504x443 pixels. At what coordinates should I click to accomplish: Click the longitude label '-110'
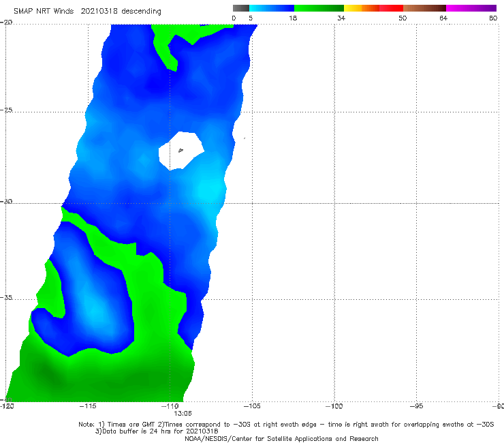(x=170, y=406)
